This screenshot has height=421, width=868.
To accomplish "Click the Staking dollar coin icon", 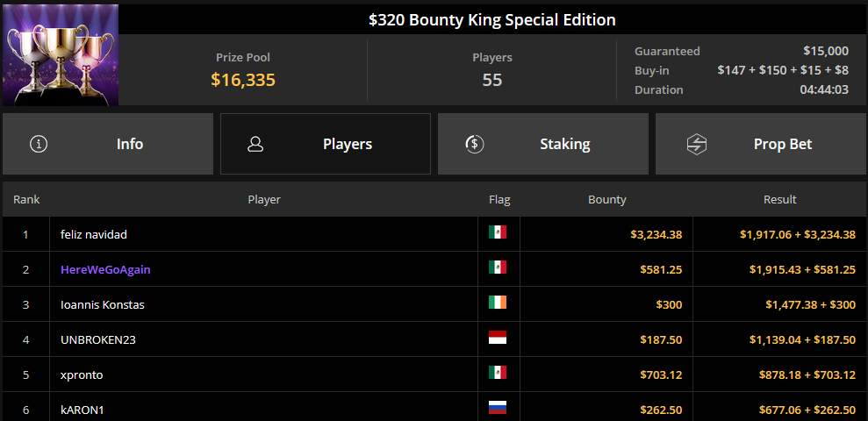I will [x=475, y=145].
